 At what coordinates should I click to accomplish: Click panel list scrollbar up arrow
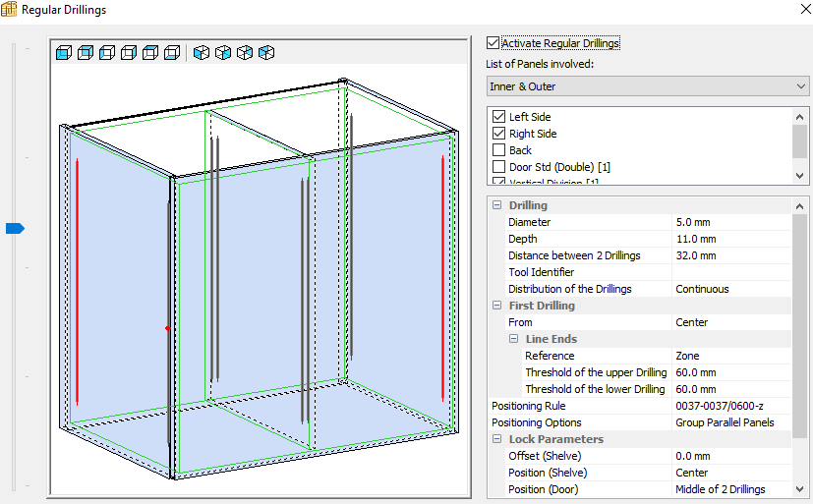[x=799, y=117]
